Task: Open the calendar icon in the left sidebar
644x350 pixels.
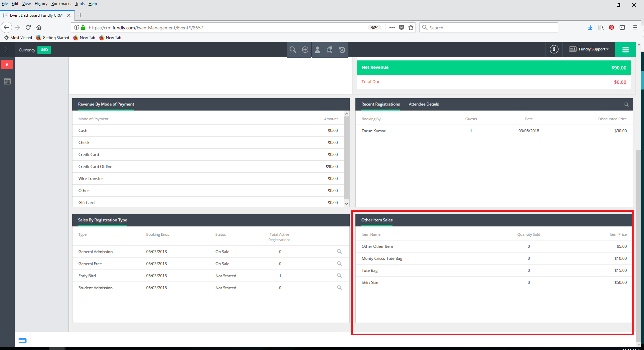Action: [x=7, y=81]
